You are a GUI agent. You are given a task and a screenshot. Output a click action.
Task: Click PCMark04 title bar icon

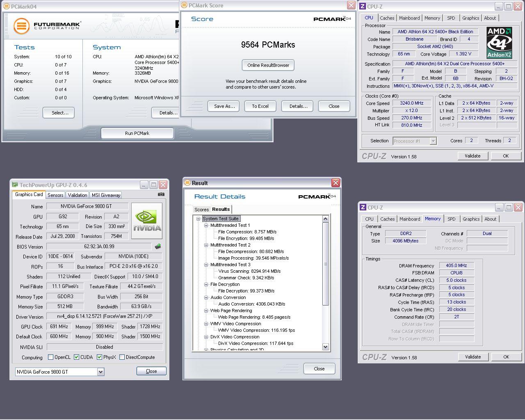[x=6, y=6]
